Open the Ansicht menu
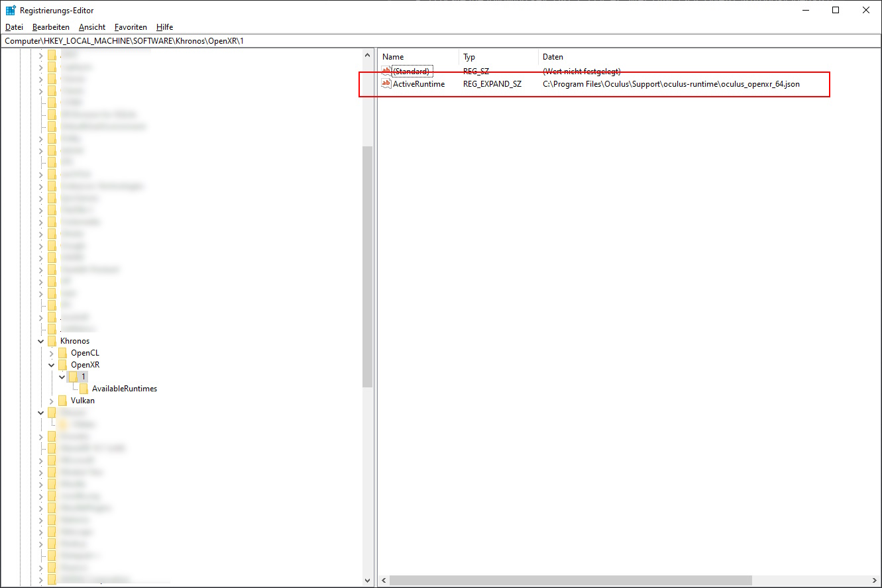 92,27
